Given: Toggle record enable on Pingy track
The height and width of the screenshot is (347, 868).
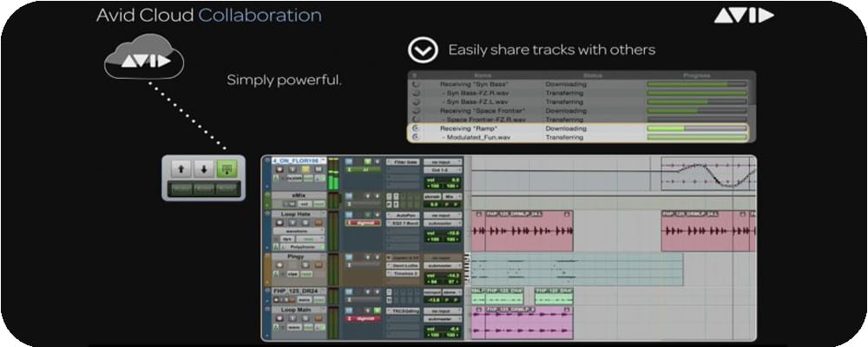Looking at the screenshot, I should [280, 265].
